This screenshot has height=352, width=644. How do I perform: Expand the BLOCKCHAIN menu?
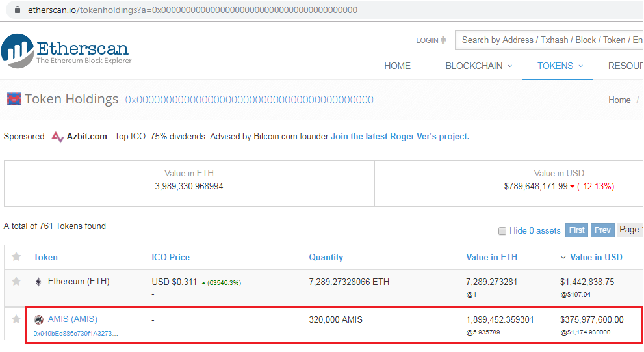pyautogui.click(x=478, y=66)
